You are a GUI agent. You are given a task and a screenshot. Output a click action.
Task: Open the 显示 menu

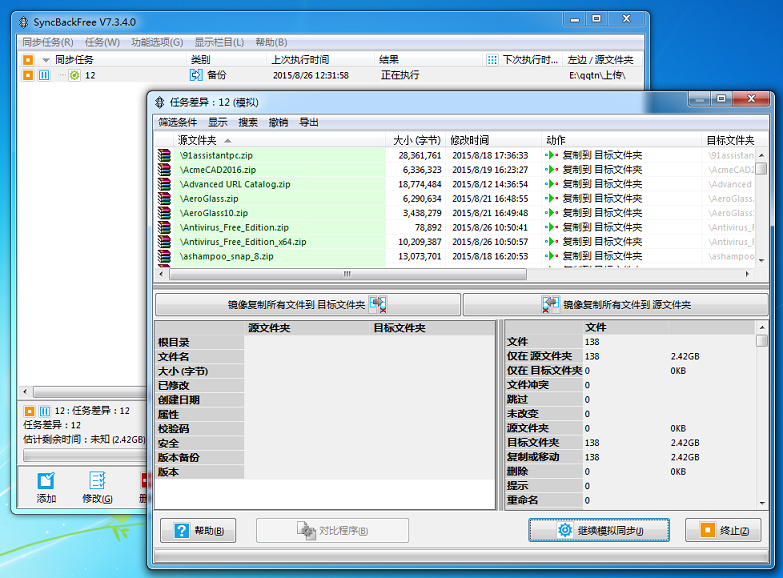tap(218, 122)
